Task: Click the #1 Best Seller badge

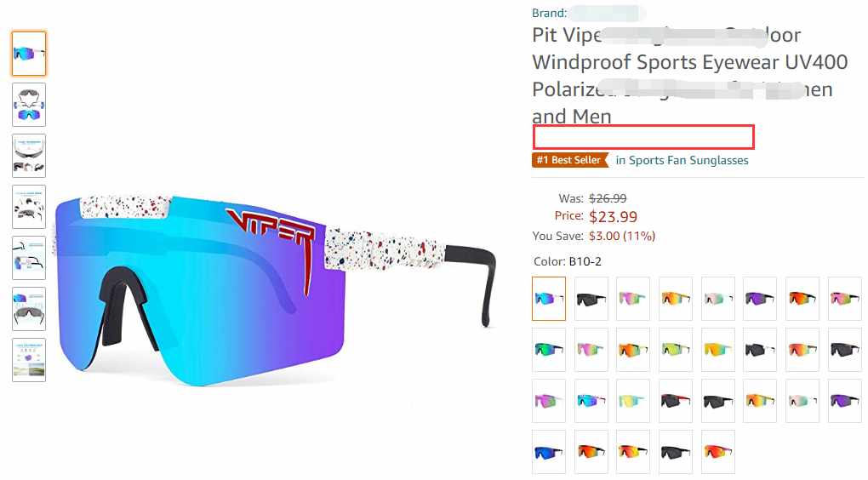Action: [570, 160]
